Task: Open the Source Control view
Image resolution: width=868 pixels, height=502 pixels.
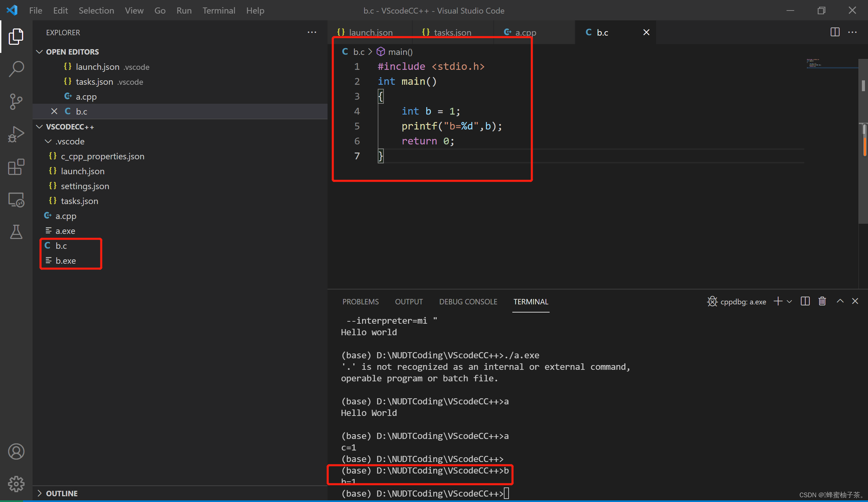Action: click(16, 102)
